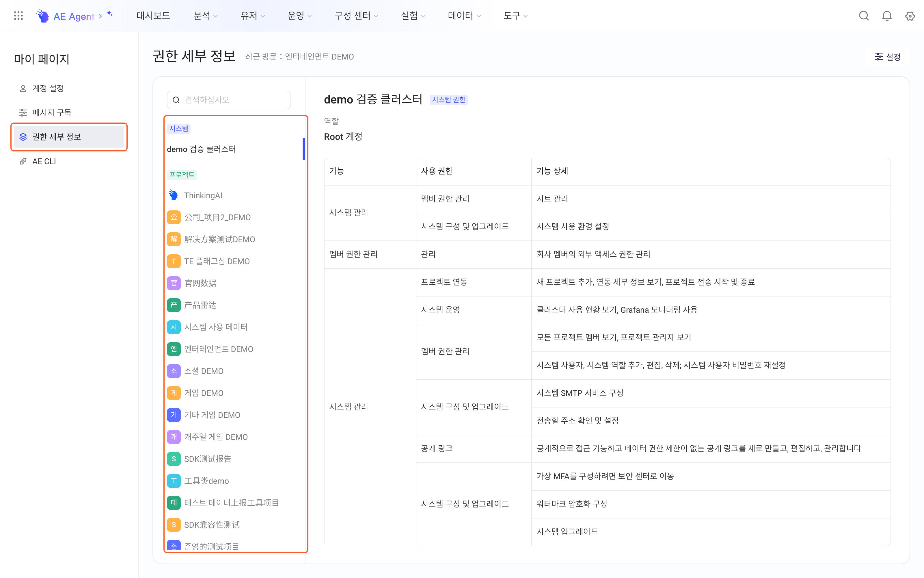The width and height of the screenshot is (924, 578).
Task: Select the ThinkingAI project icon
Action: pyautogui.click(x=173, y=195)
